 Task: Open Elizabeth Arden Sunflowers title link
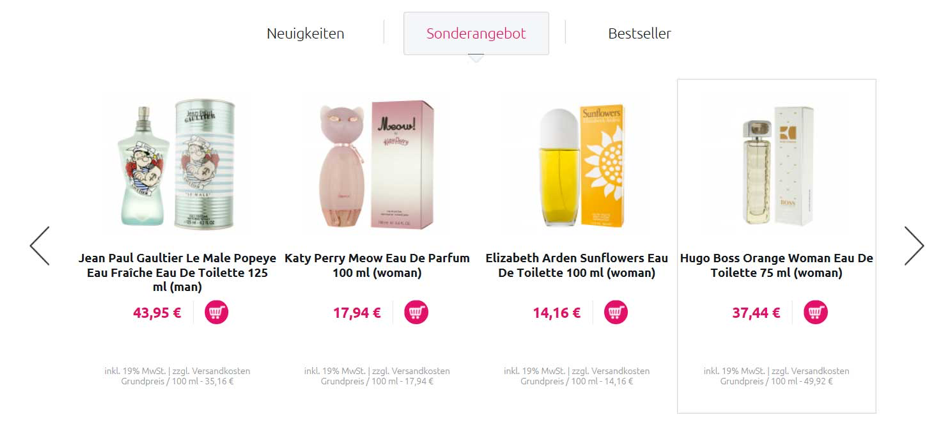576,265
